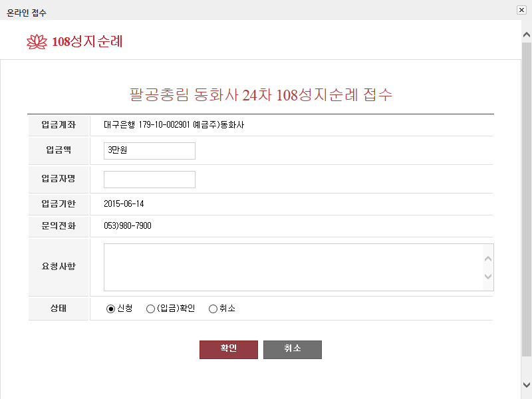Click the 팔공총림 동화사 접수 heading
532x399 pixels.
261,94
